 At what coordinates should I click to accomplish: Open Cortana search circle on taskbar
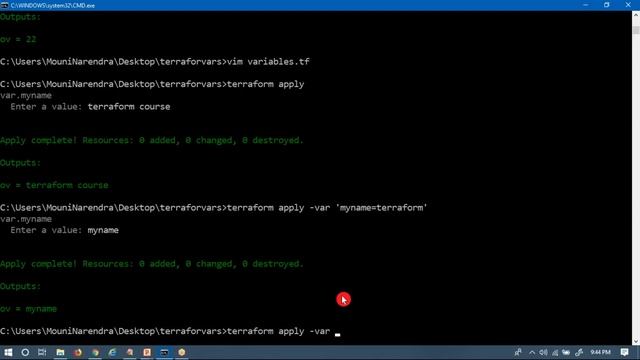(x=25, y=352)
